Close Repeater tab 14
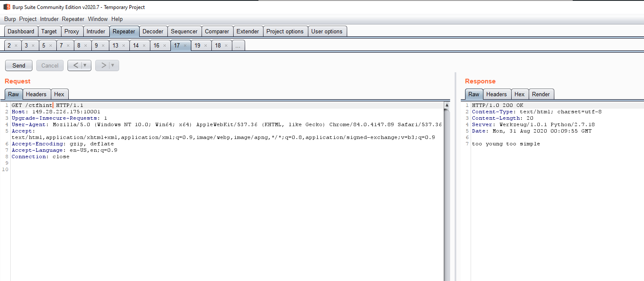This screenshot has height=281, width=644. point(144,46)
